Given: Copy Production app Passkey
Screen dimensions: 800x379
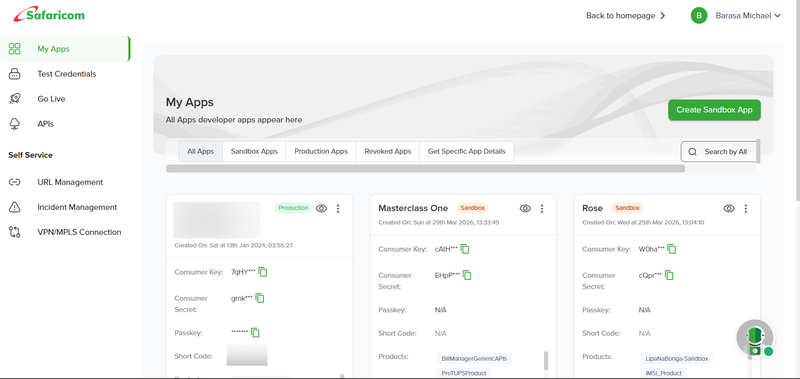Looking at the screenshot, I should click(x=255, y=333).
